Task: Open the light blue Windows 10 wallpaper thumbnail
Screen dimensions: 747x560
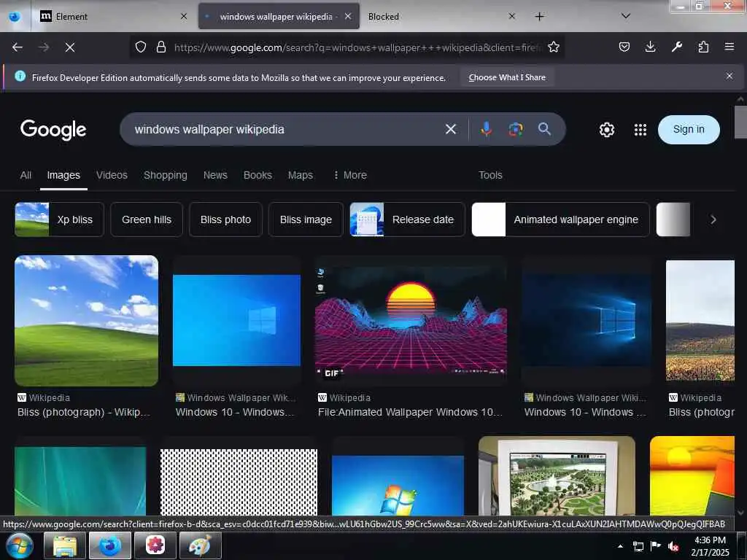Action: [237, 321]
